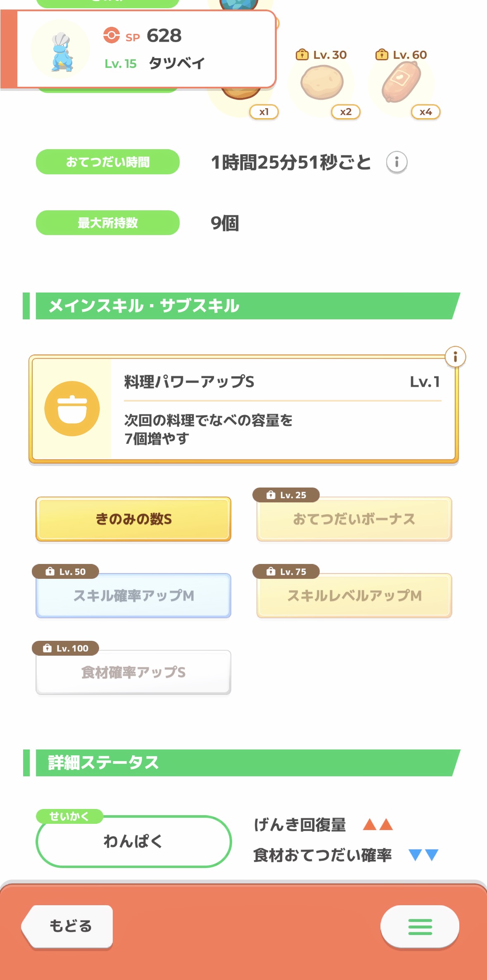
Task: Tap the cooking pot skill icon
Action: point(72,408)
